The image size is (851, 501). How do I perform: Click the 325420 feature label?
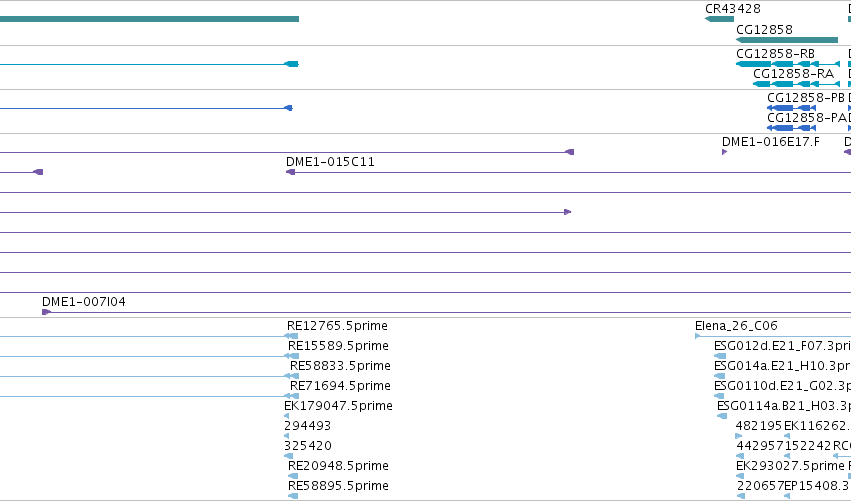308,446
